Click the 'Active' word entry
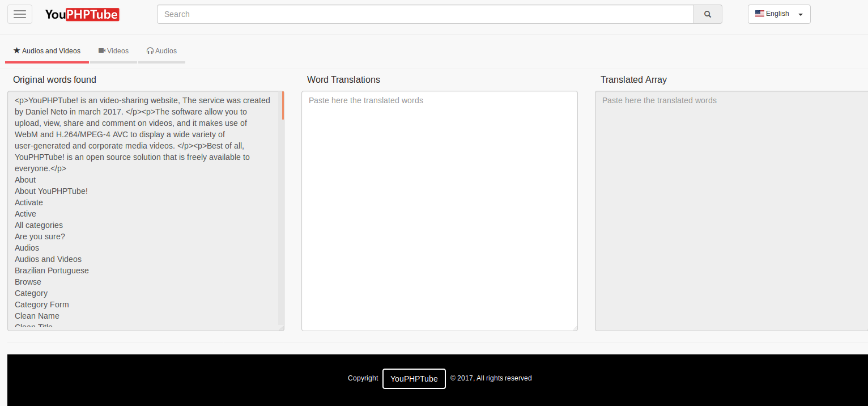Image resolution: width=868 pixels, height=406 pixels. [25, 214]
